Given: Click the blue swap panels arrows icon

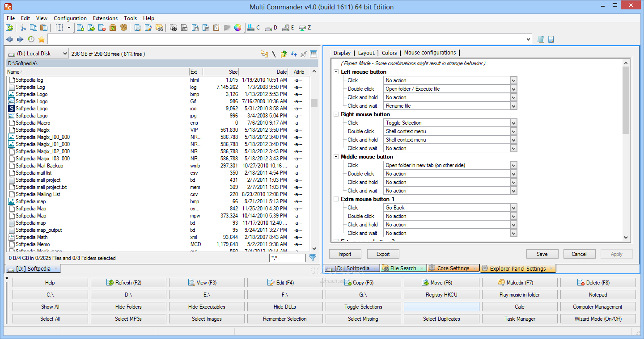Looking at the screenshot, I should [x=294, y=54].
